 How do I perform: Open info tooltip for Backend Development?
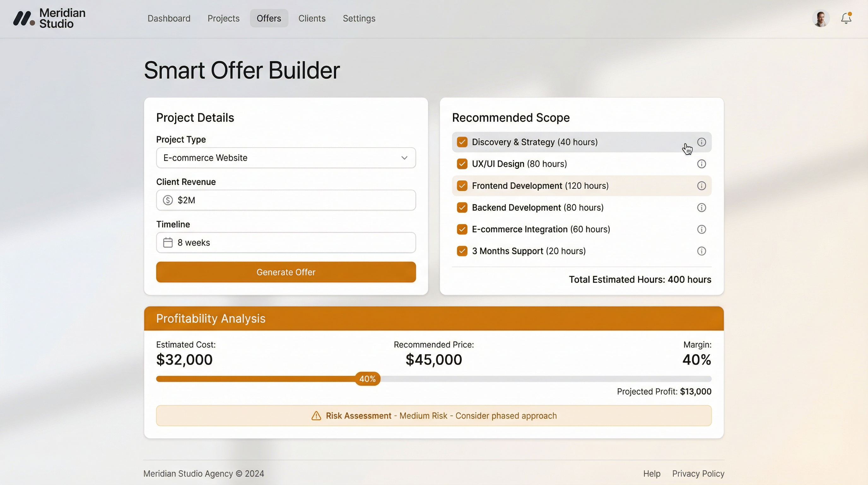tap(702, 207)
